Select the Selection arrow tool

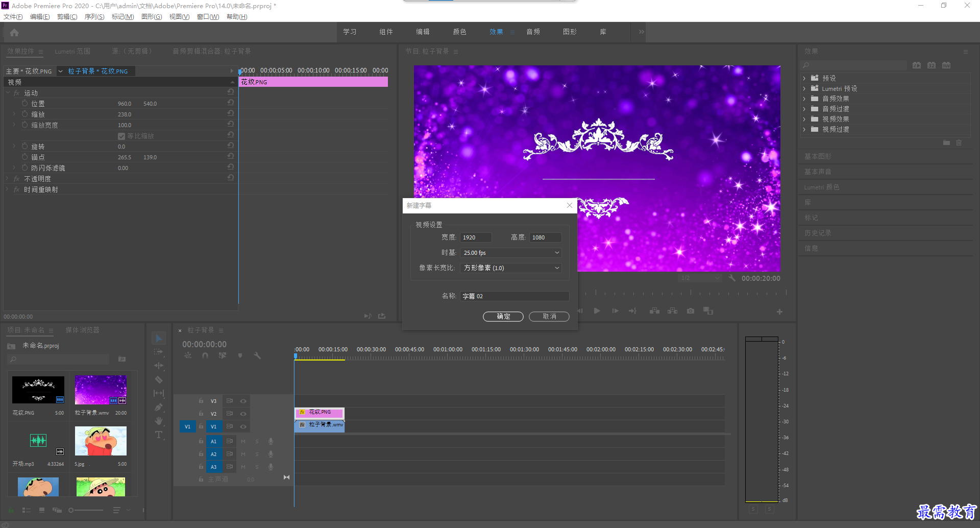coord(159,338)
